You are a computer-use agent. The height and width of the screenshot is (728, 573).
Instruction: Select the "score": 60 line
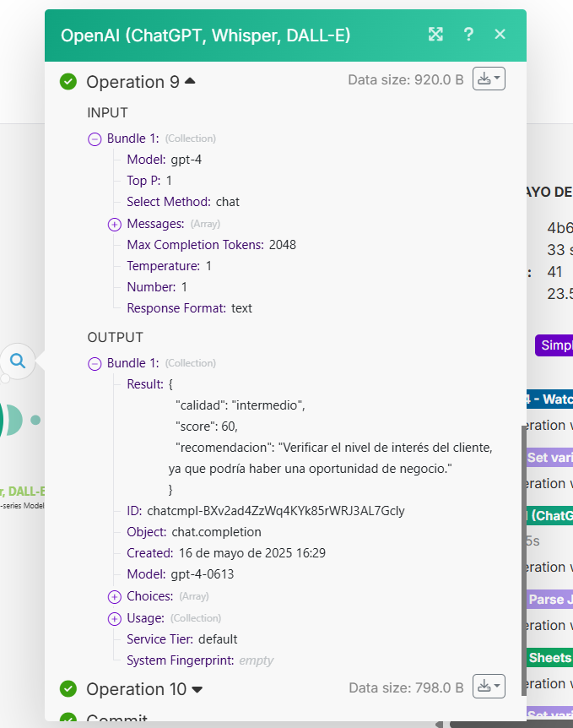pyautogui.click(x=207, y=426)
